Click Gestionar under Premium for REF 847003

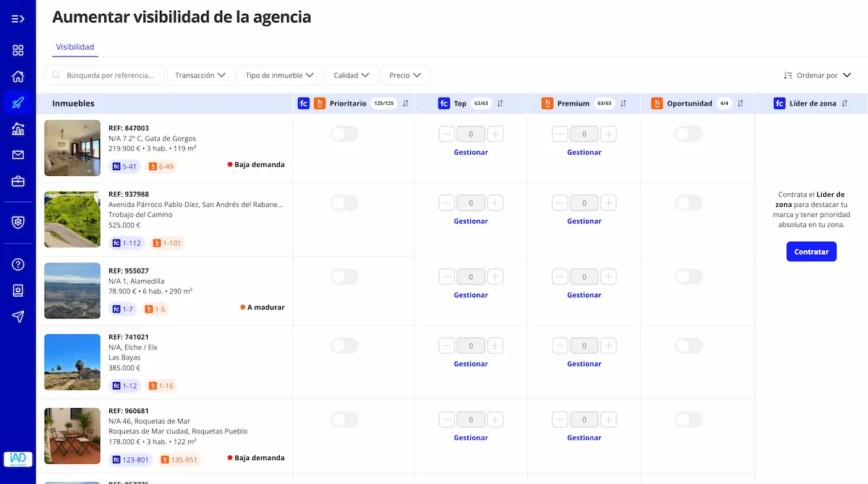coord(584,153)
